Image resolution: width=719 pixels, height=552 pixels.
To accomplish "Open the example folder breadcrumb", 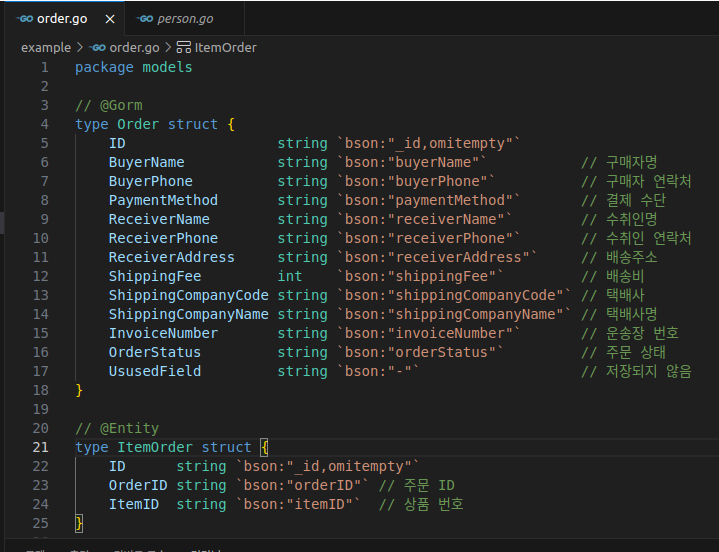I will click(46, 47).
